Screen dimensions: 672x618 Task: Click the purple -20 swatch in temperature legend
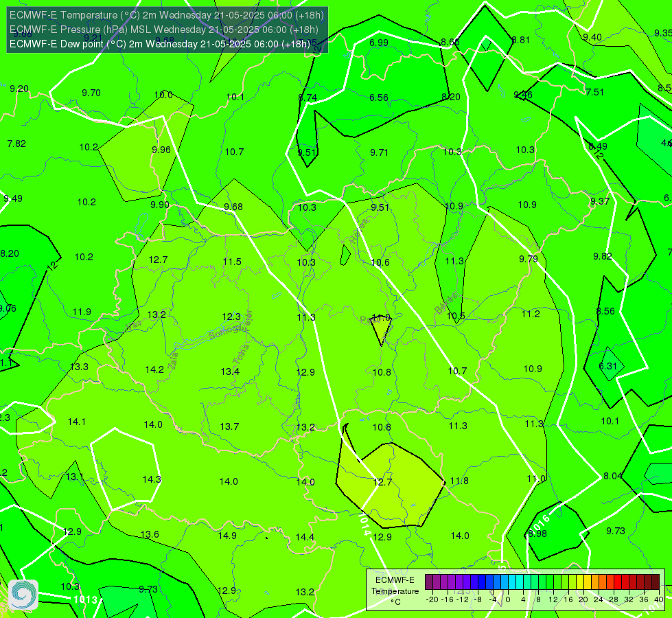tap(429, 582)
